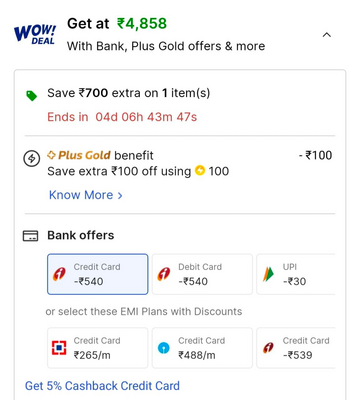Viewport: 360px width, 400px height.
Task: Click the Bank offers card icon
Action: pyautogui.click(x=30, y=236)
